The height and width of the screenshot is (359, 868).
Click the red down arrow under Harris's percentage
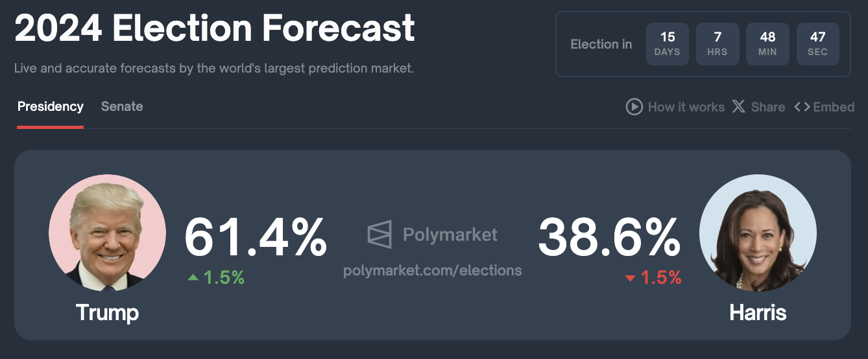point(630,279)
